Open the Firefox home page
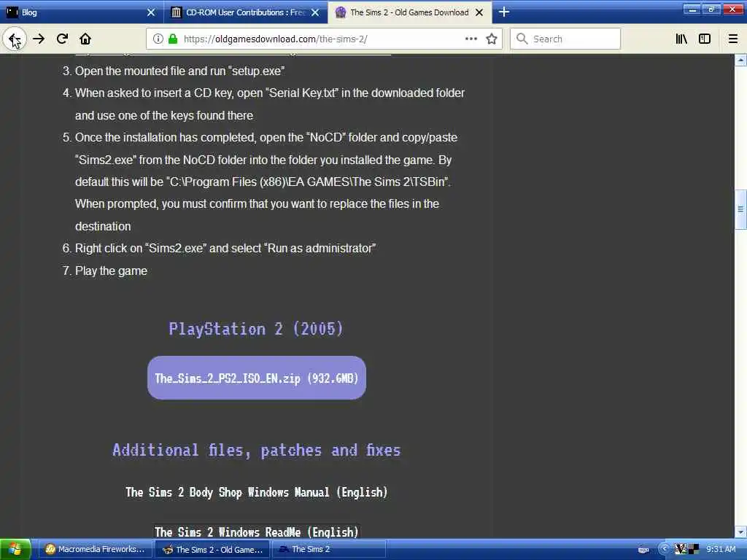 [x=85, y=39]
